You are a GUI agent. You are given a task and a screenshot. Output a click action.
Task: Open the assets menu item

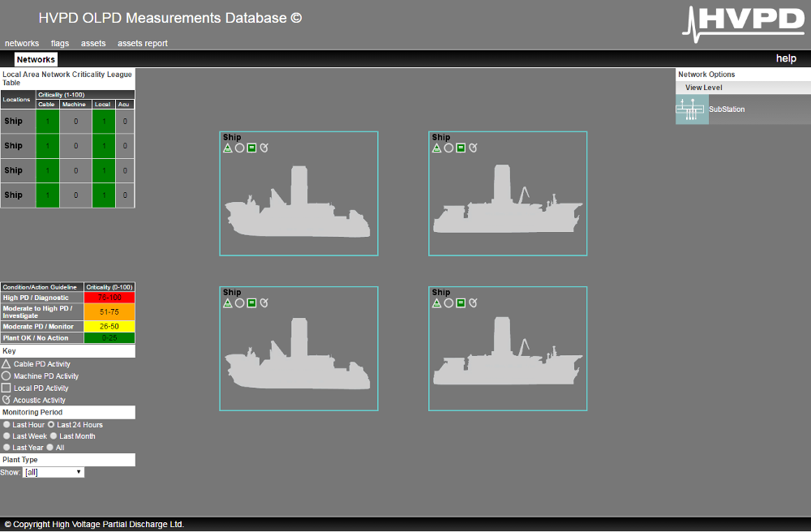click(x=93, y=44)
